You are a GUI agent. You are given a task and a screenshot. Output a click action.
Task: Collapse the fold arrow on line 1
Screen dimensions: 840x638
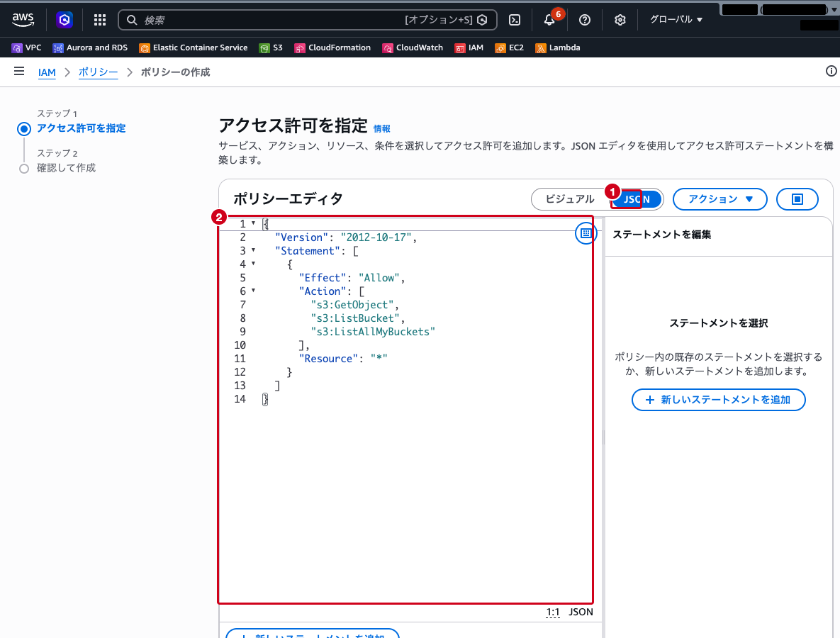tap(253, 223)
